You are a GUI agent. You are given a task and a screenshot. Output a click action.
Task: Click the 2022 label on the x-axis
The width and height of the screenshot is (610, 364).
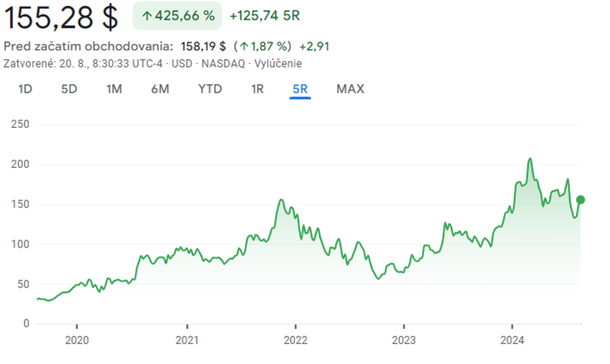click(295, 340)
